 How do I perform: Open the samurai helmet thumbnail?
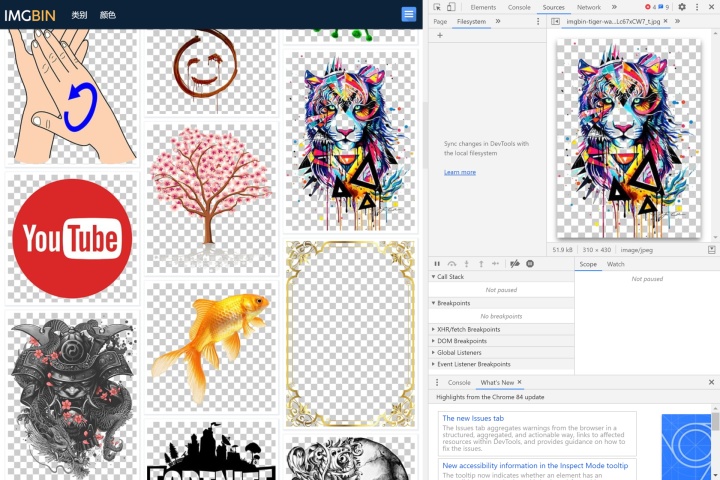pos(72,395)
